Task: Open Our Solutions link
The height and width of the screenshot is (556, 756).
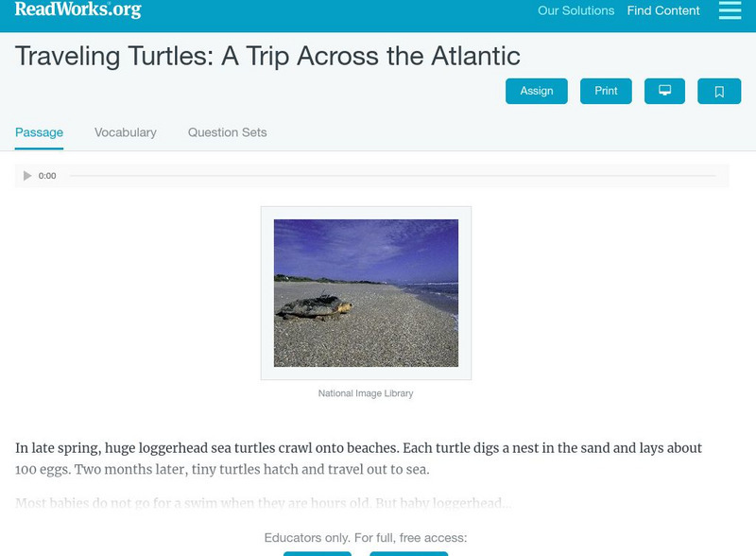Action: pyautogui.click(x=576, y=10)
